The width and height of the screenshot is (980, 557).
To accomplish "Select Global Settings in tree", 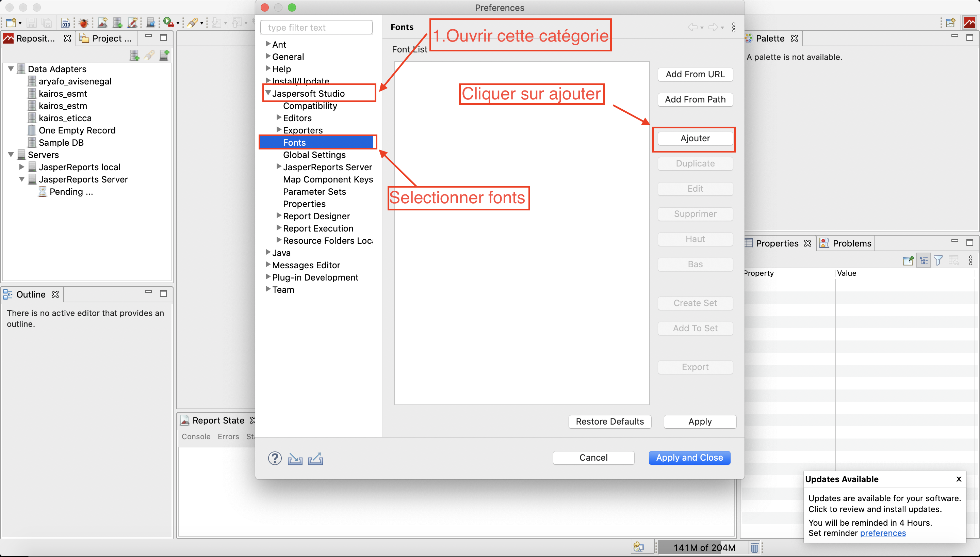I will click(x=314, y=155).
